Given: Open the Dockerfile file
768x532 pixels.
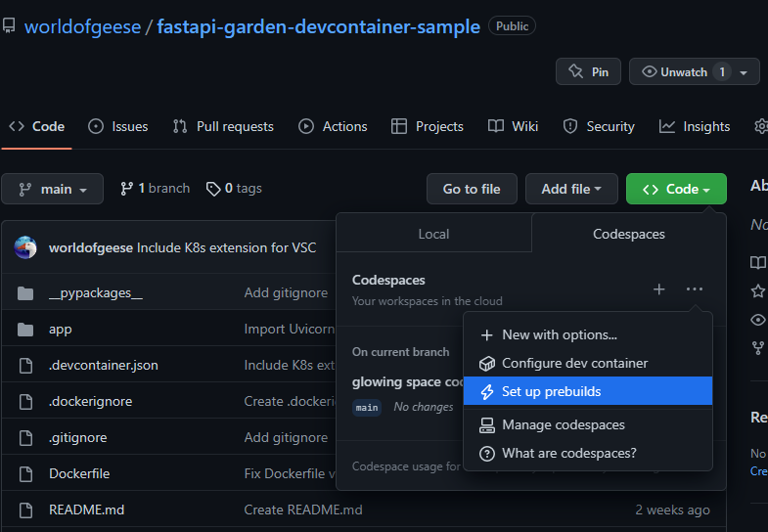Looking at the screenshot, I should 79,474.
